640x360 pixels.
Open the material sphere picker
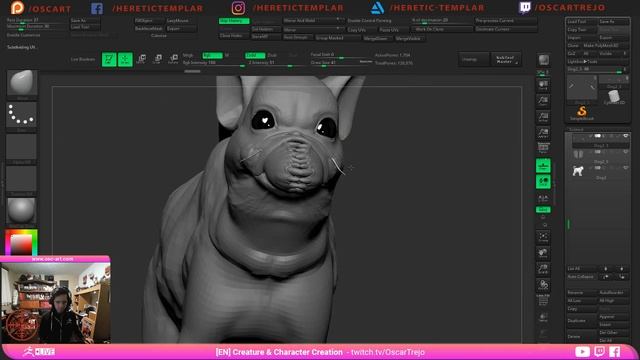(x=22, y=211)
